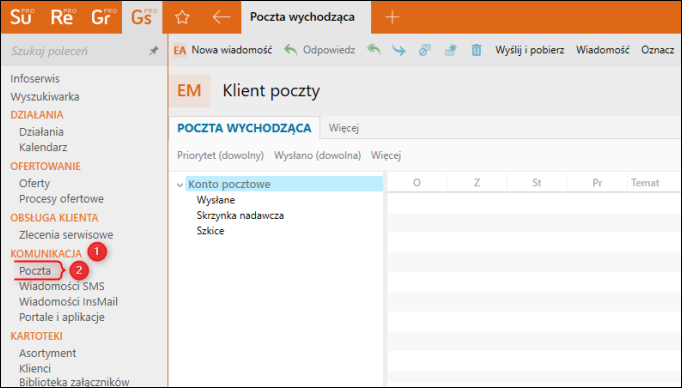Open Kalendarz in the sidebar
Viewport: 682px width, 388px height.
pyautogui.click(x=43, y=147)
